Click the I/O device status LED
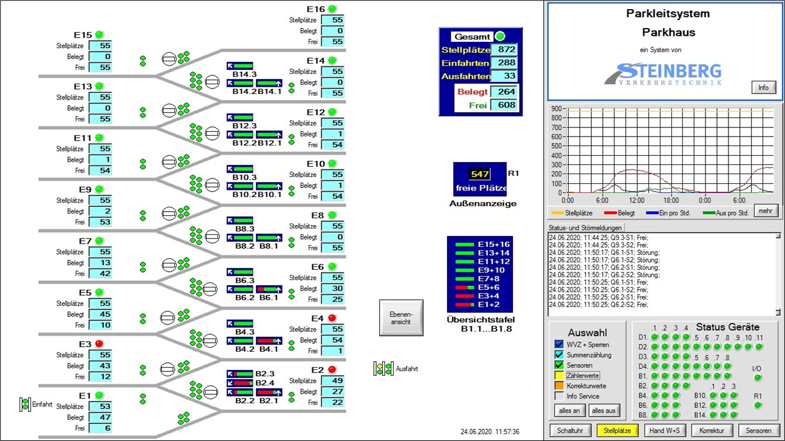Screen dimensions: 785x441 (757, 378)
